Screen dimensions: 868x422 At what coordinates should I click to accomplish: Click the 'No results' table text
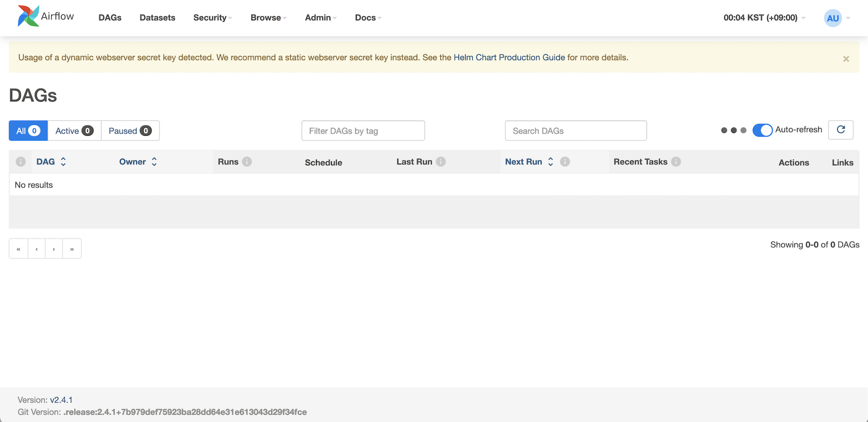(34, 185)
